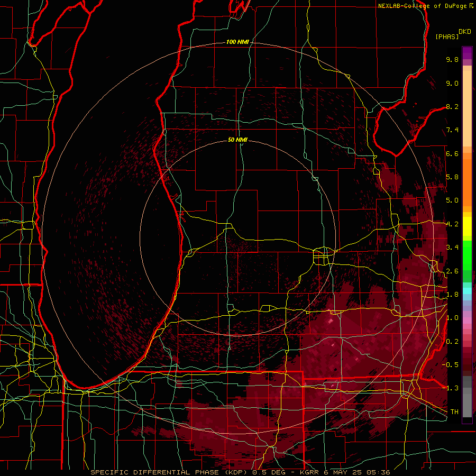Click the 50 NMI range ring label
This screenshot has height=476, width=476.
point(237,140)
